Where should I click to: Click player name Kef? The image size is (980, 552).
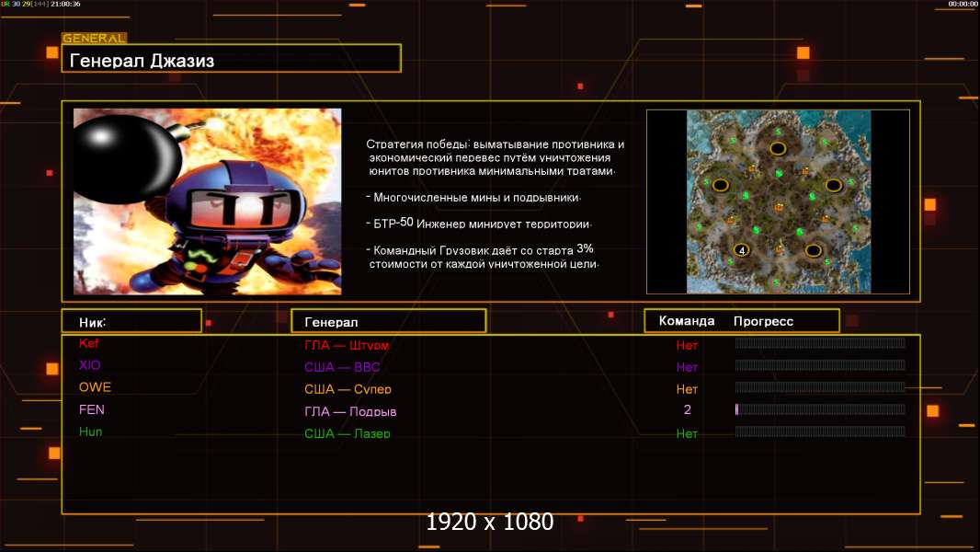point(89,343)
